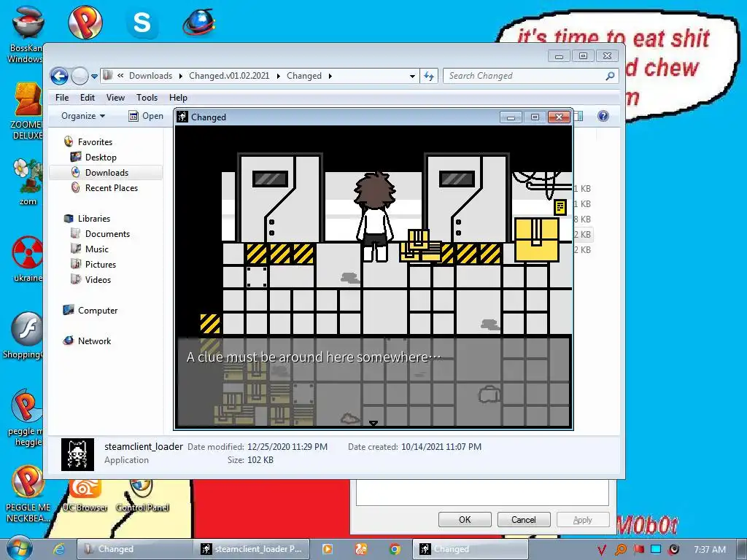
Task: Click the yellow note on the game wall
Action: click(x=560, y=207)
